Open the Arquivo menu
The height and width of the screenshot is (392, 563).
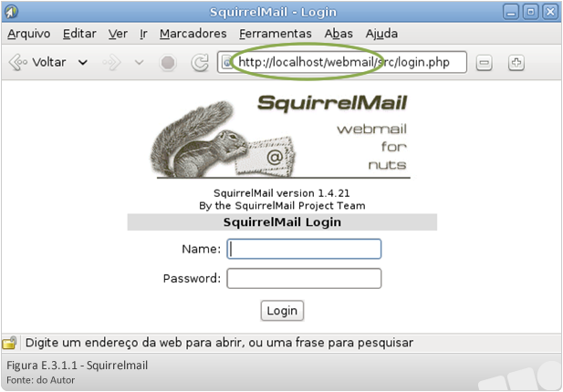[29, 34]
